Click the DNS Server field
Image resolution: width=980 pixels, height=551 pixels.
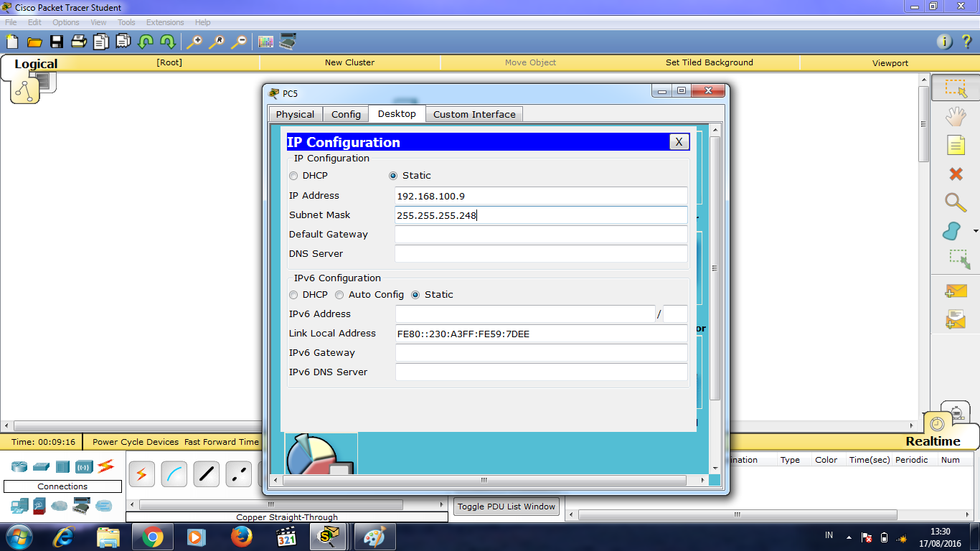541,254
